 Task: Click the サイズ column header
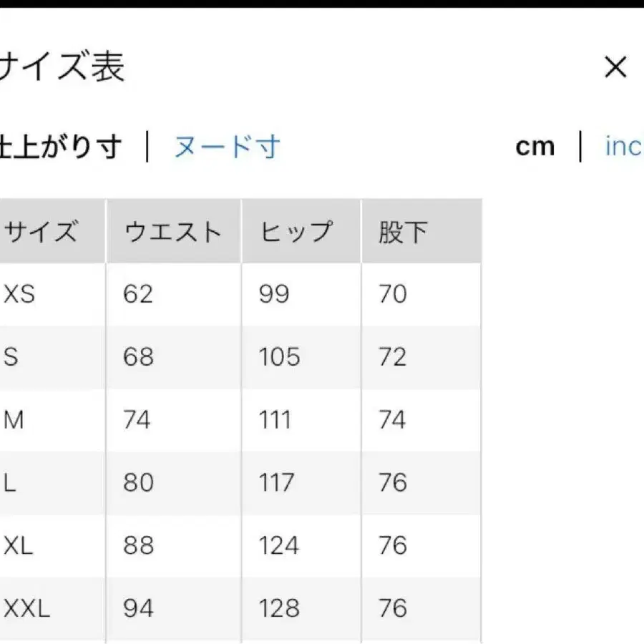[43, 230]
